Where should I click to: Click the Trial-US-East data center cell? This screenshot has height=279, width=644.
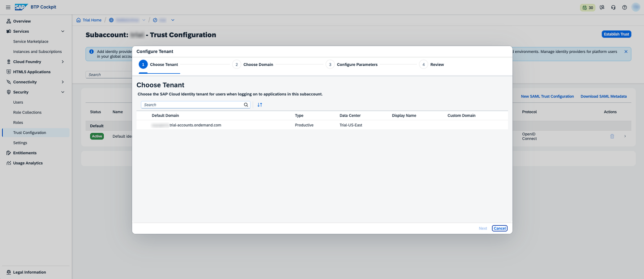point(351,125)
